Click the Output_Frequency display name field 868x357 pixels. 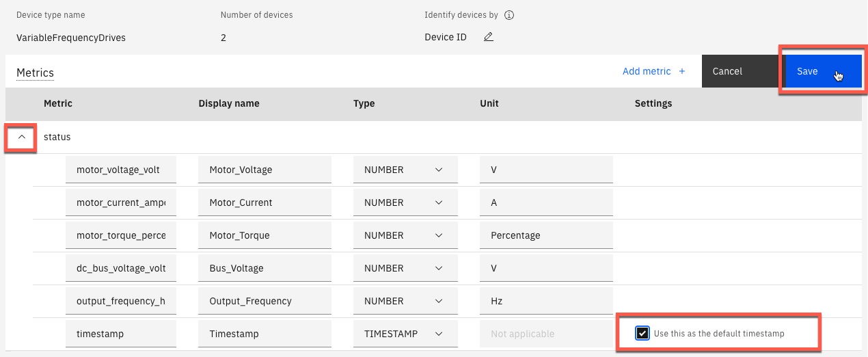265,301
